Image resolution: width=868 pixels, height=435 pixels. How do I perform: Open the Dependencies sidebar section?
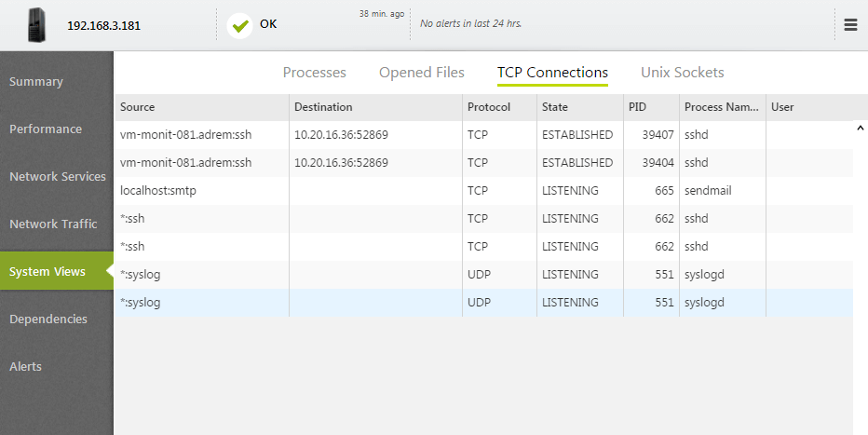(x=48, y=319)
